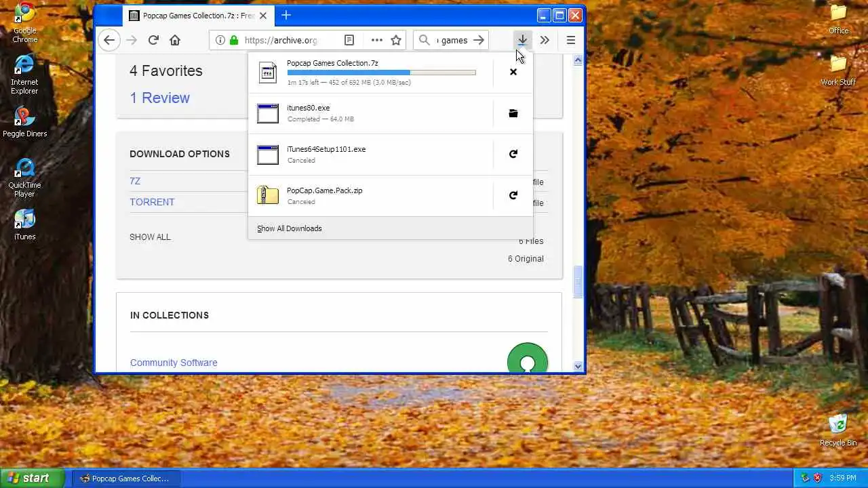Retry the PopCap.Game.Pack.zip download
Viewport: 868px width, 488px height.
point(513,195)
